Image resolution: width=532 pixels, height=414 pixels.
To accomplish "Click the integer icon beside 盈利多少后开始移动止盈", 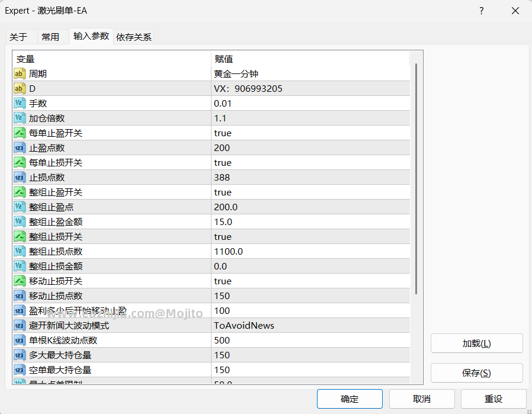I will (x=20, y=310).
